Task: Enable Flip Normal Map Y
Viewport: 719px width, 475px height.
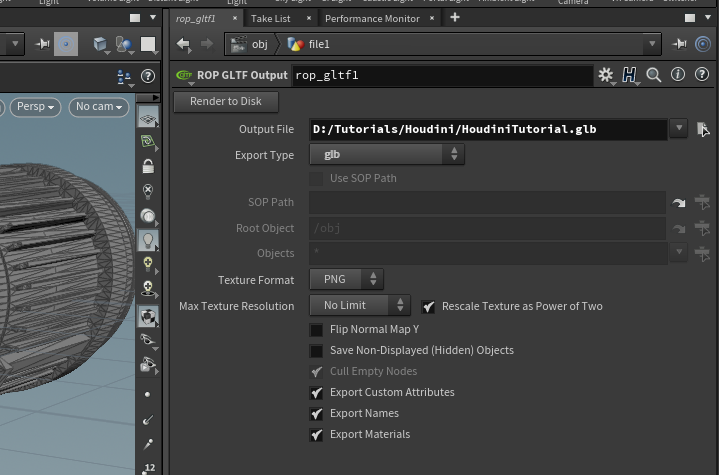Action: (x=316, y=330)
